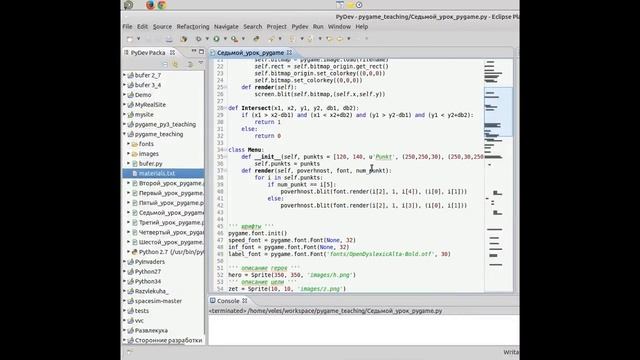The width and height of the screenshot is (640, 360).
Task: Open the Source menu
Action: pyautogui.click(x=162, y=27)
